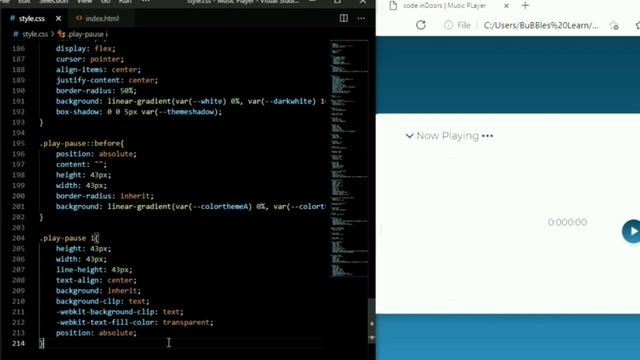Screen dimensions: 640x360
Task: Click the browser address bar URL
Action: coord(541,25)
